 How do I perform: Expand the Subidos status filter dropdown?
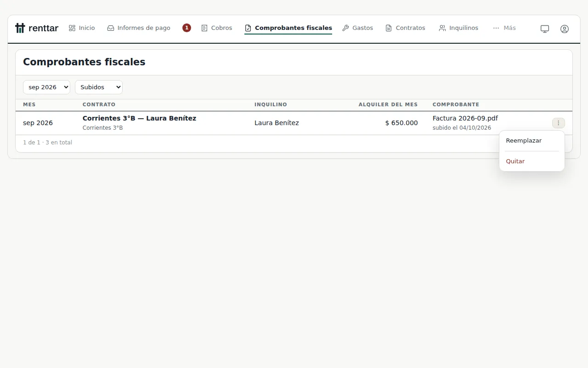pos(99,87)
